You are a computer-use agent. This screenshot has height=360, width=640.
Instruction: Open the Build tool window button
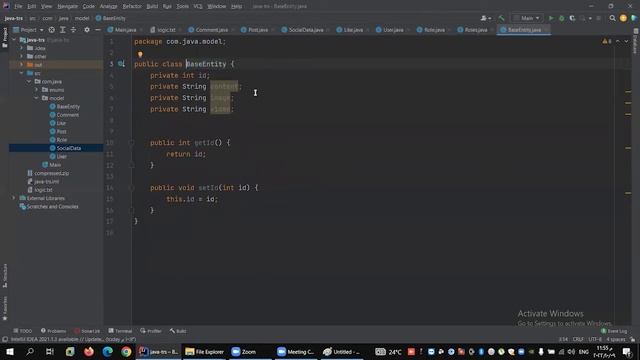coord(178,331)
